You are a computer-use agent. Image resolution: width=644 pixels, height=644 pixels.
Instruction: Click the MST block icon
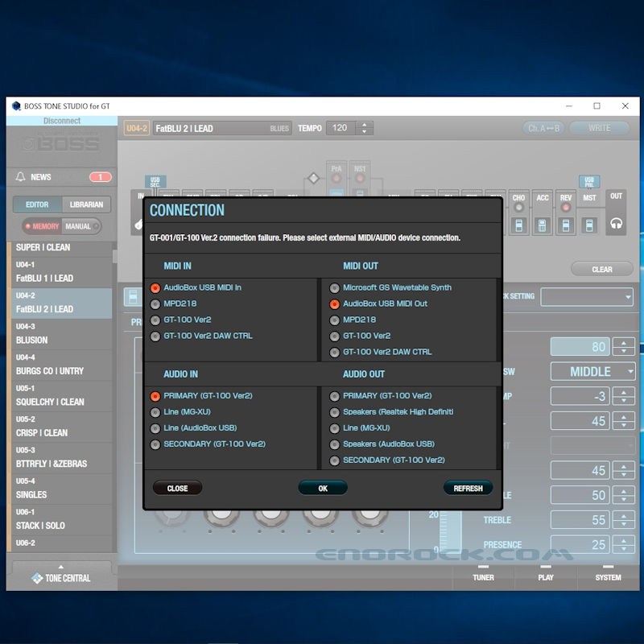[590, 222]
